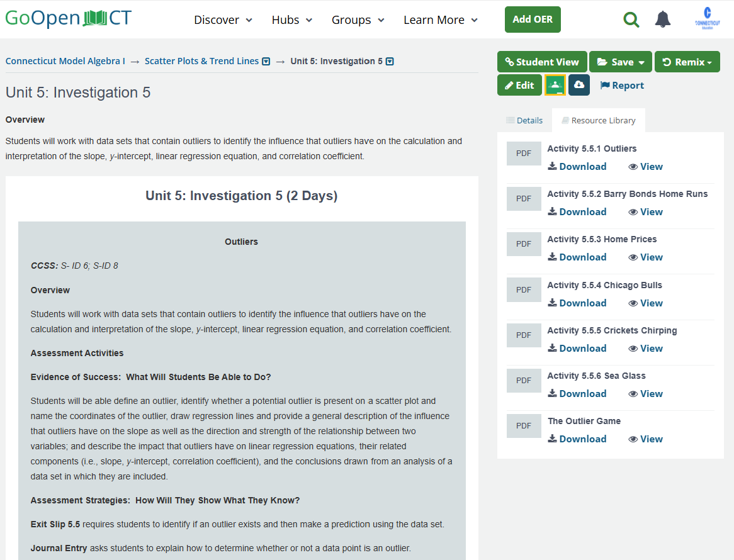Image resolution: width=734 pixels, height=560 pixels.
Task: Download Activity 5.5.2 Barry Bonds Home Runs
Action: [577, 212]
